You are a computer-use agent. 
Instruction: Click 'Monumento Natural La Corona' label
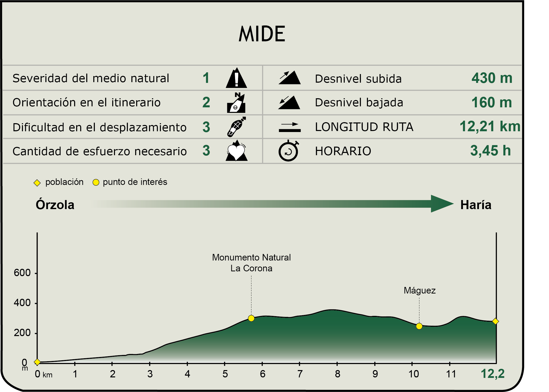click(x=251, y=263)
